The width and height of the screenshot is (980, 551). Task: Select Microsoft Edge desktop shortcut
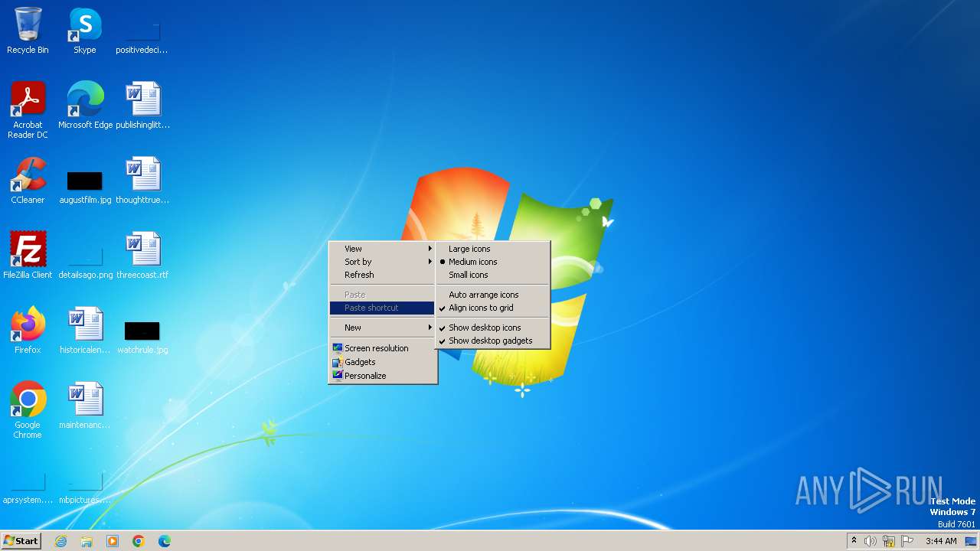coord(85,106)
